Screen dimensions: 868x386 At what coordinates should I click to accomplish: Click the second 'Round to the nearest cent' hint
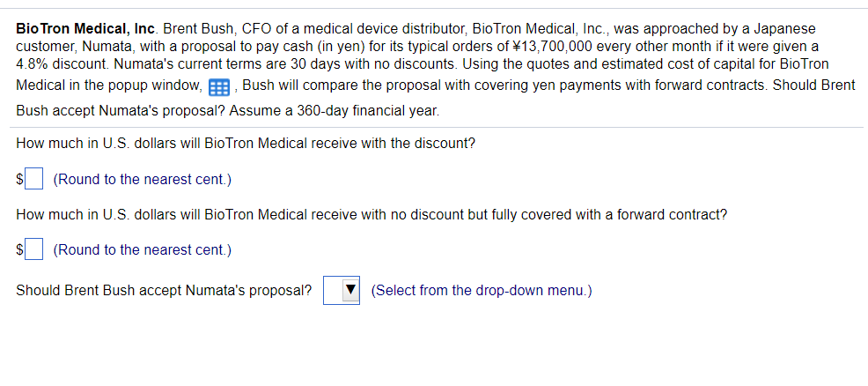143,249
